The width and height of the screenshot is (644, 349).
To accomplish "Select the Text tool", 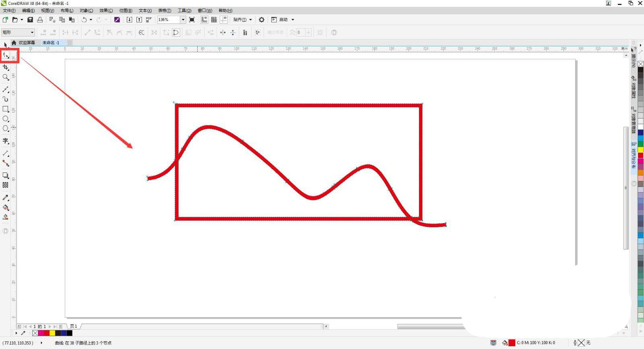I will [x=6, y=141].
